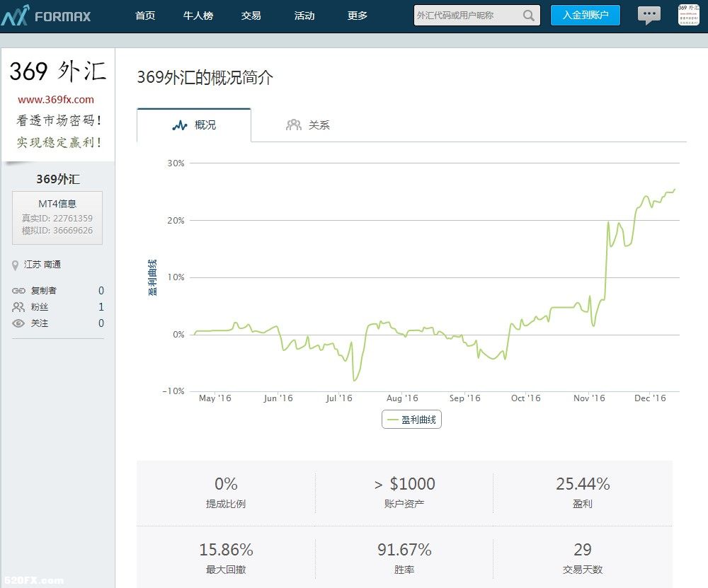Click the 91.67% 胜率 value
The image size is (708, 588).
(x=404, y=550)
